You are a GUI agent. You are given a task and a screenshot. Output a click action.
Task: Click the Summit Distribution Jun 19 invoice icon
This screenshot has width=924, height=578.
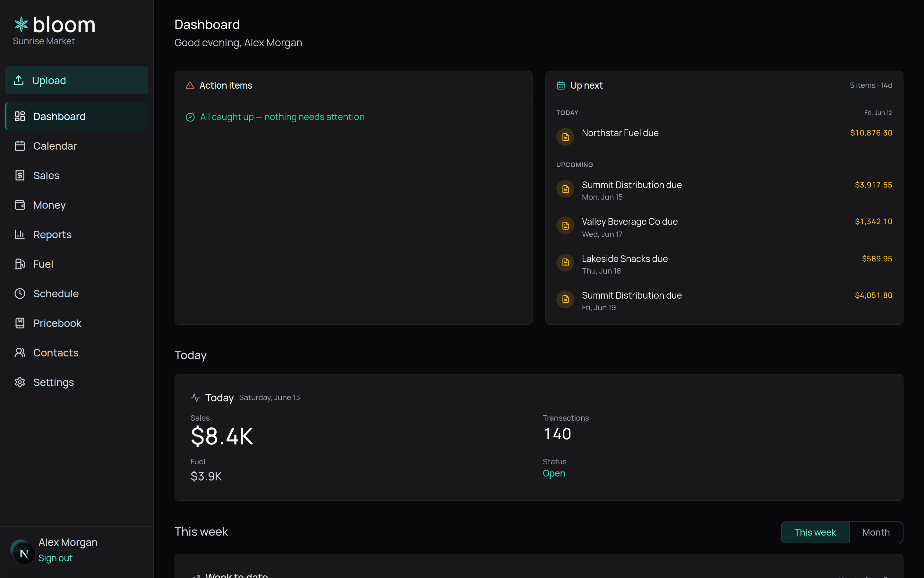pos(565,299)
